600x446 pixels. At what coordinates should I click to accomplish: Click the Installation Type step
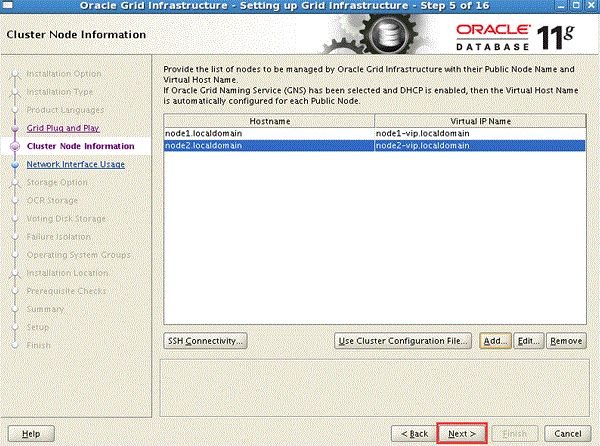pyautogui.click(x=60, y=92)
